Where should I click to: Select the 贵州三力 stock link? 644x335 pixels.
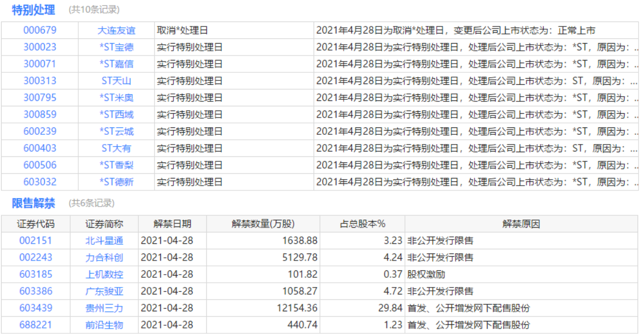(104, 308)
